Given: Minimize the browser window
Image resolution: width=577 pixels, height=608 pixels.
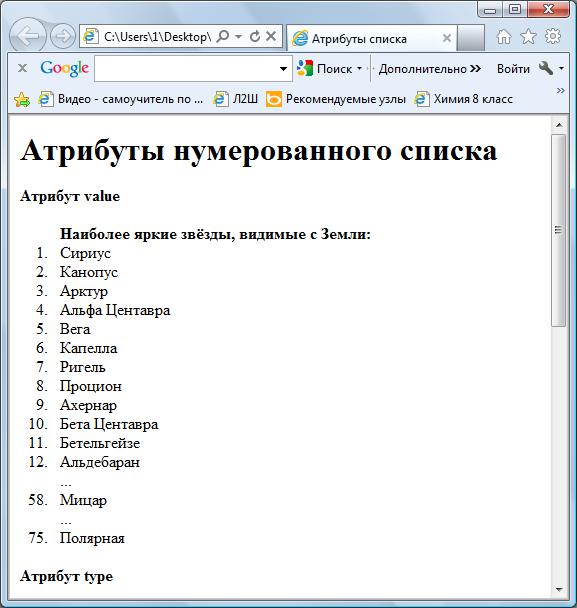Looking at the screenshot, I should [x=490, y=9].
